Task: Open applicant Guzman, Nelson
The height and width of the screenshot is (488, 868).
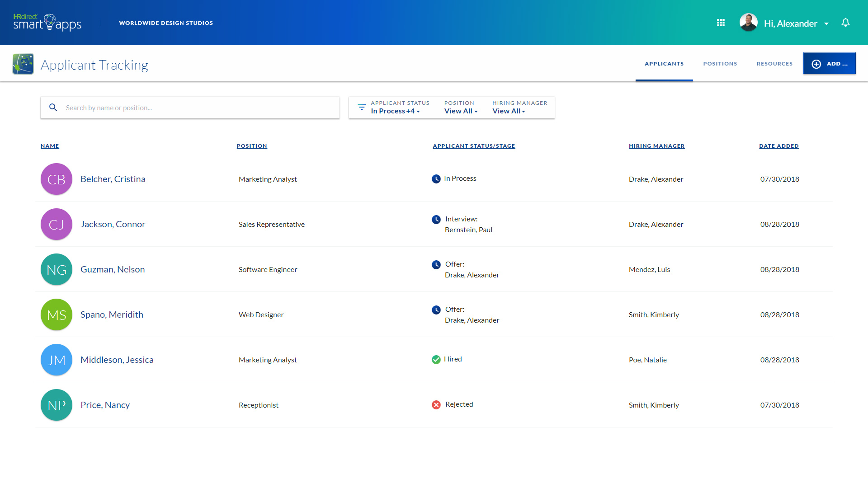Action: [113, 269]
